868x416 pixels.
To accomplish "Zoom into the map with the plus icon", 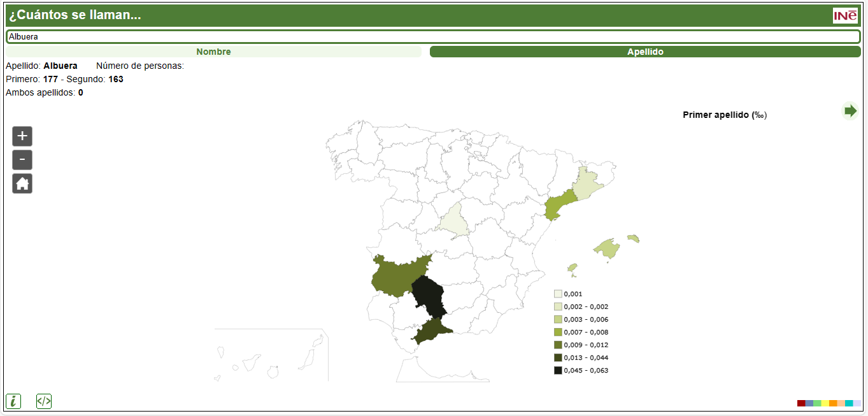I will [x=22, y=136].
